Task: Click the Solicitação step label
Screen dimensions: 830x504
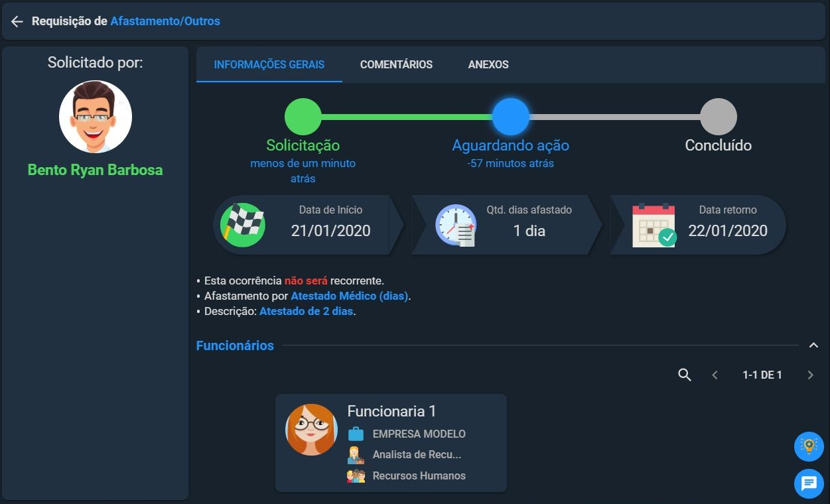Action: pos(303,145)
